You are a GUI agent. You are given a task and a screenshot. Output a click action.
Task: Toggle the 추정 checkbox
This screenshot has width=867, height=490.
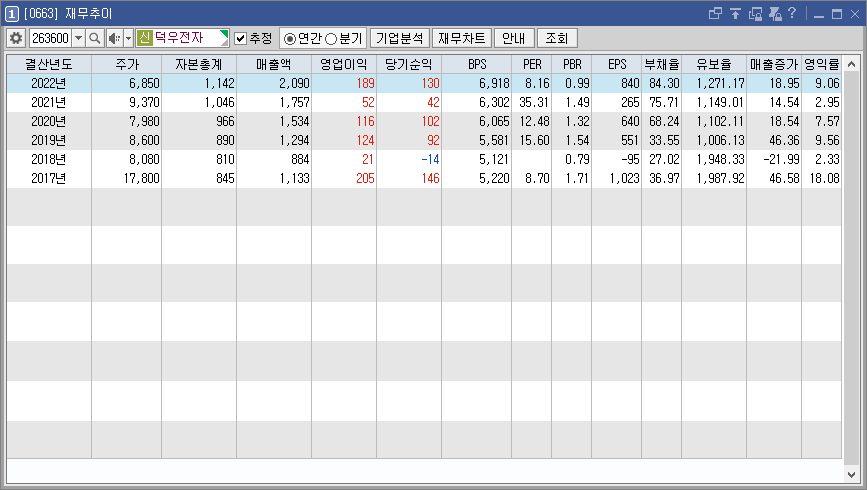[241, 38]
